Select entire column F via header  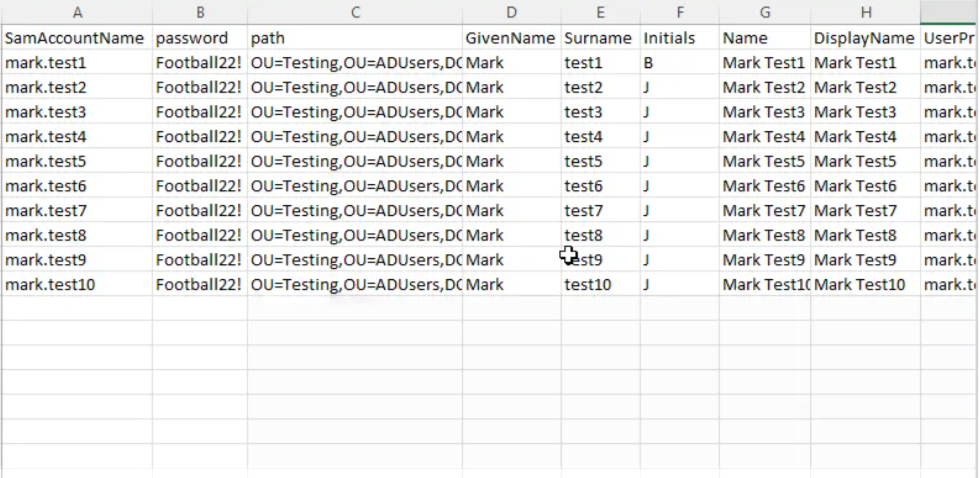coord(680,12)
